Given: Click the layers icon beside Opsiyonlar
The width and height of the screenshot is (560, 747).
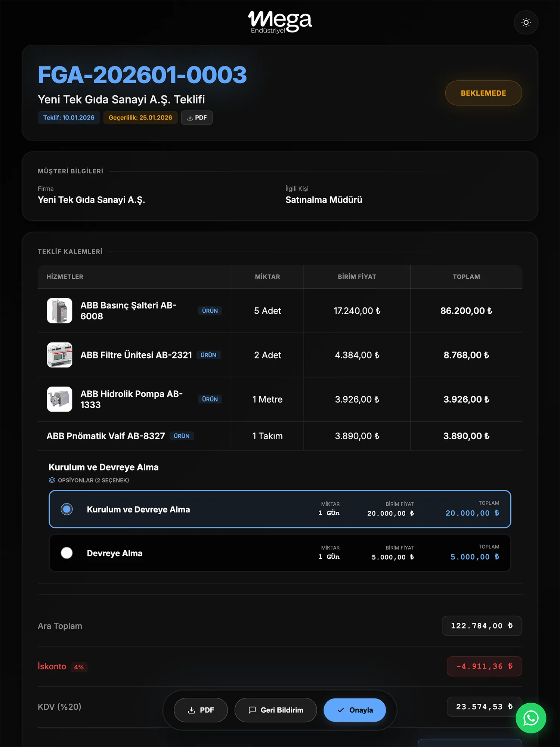Looking at the screenshot, I should coord(52,480).
